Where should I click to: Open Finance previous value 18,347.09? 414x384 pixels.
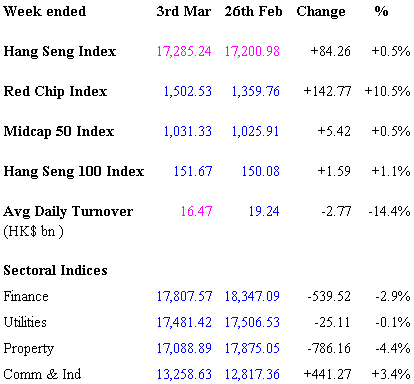pos(252,296)
